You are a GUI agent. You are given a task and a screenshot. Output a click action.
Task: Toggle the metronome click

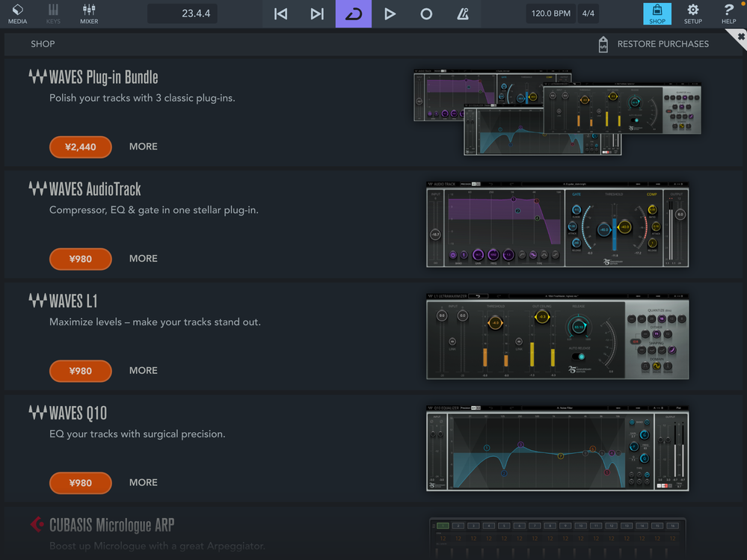463,13
